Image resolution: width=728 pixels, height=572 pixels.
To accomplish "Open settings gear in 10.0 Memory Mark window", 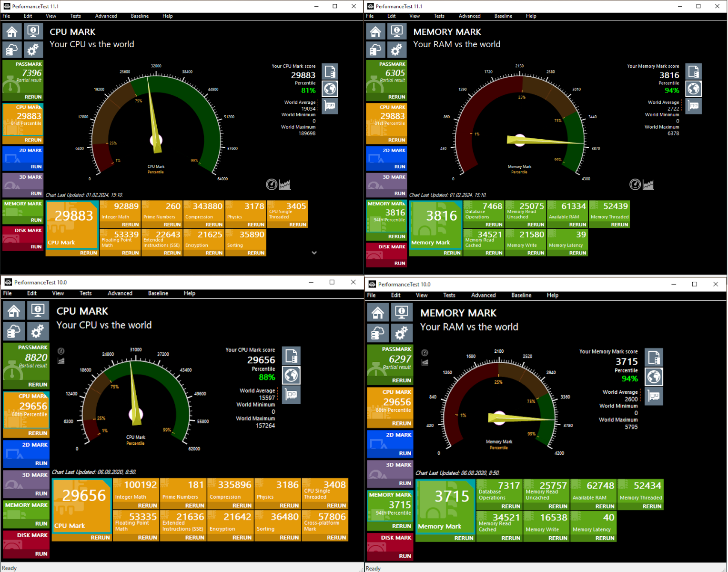I will pos(401,332).
